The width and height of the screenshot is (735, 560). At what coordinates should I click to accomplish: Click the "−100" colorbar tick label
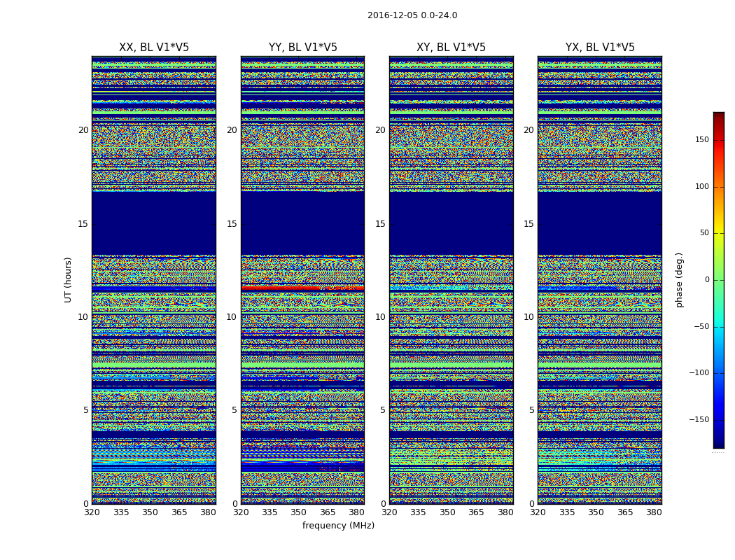coord(699,372)
